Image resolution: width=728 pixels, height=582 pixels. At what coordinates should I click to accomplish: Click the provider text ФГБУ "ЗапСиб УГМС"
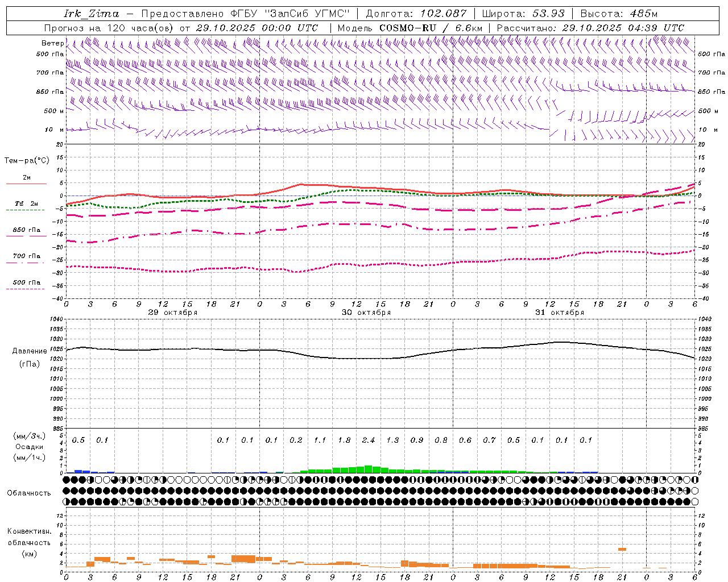[290, 14]
